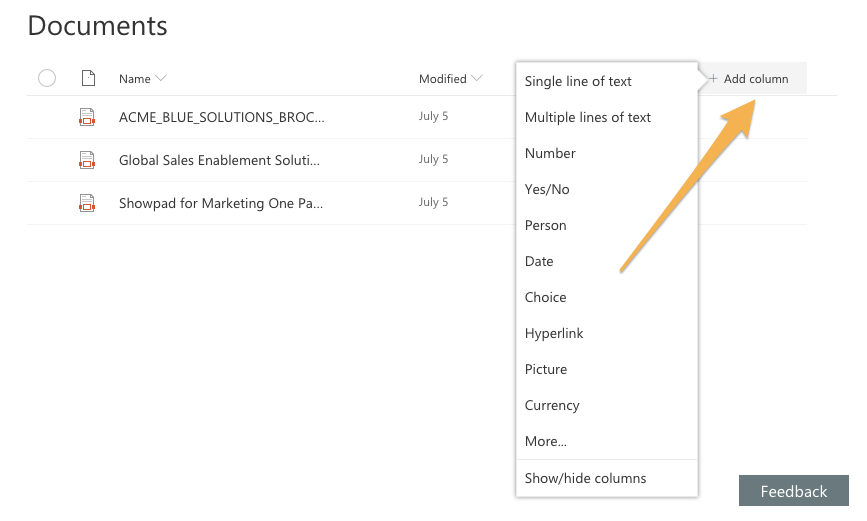Select Multiple lines of text option
Screen dimensions: 867x521
point(587,117)
